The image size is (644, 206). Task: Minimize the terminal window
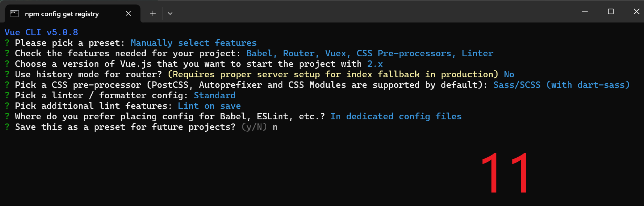(x=585, y=12)
